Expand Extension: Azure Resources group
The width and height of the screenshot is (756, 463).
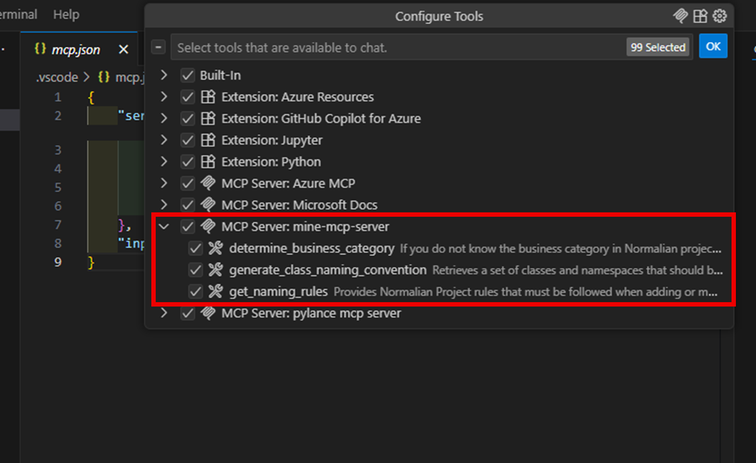click(164, 97)
